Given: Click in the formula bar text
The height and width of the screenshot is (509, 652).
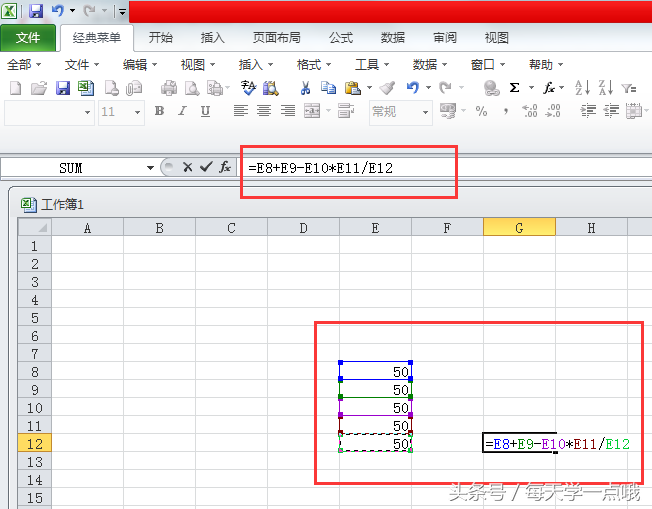Looking at the screenshot, I should (x=320, y=168).
